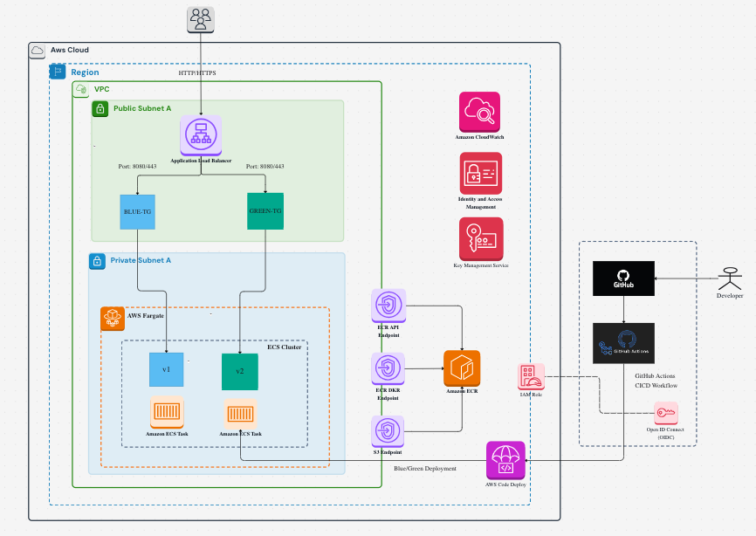
Task: Click the BLUE-TG target group box
Action: (x=137, y=212)
